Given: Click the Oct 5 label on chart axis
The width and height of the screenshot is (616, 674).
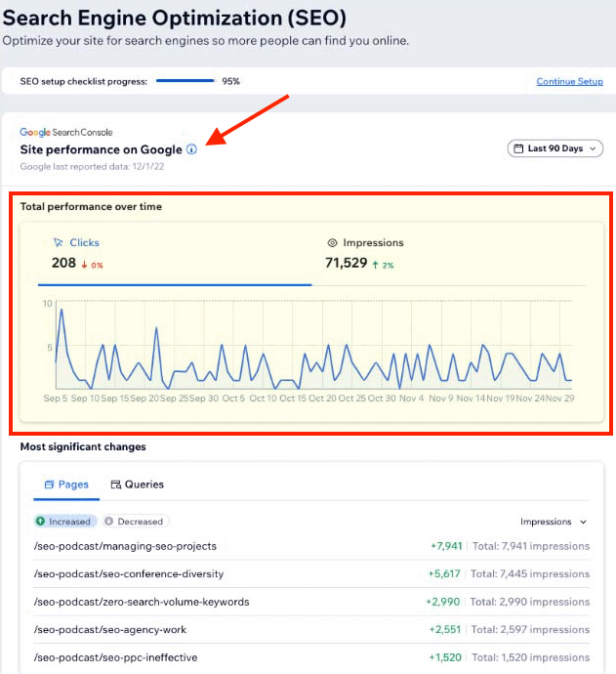Looking at the screenshot, I should tap(233, 399).
